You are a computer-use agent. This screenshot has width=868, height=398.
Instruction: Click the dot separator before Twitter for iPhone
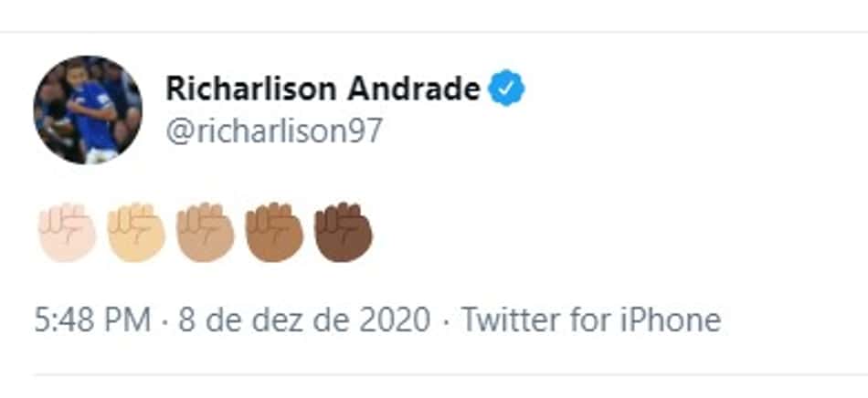[x=446, y=321]
